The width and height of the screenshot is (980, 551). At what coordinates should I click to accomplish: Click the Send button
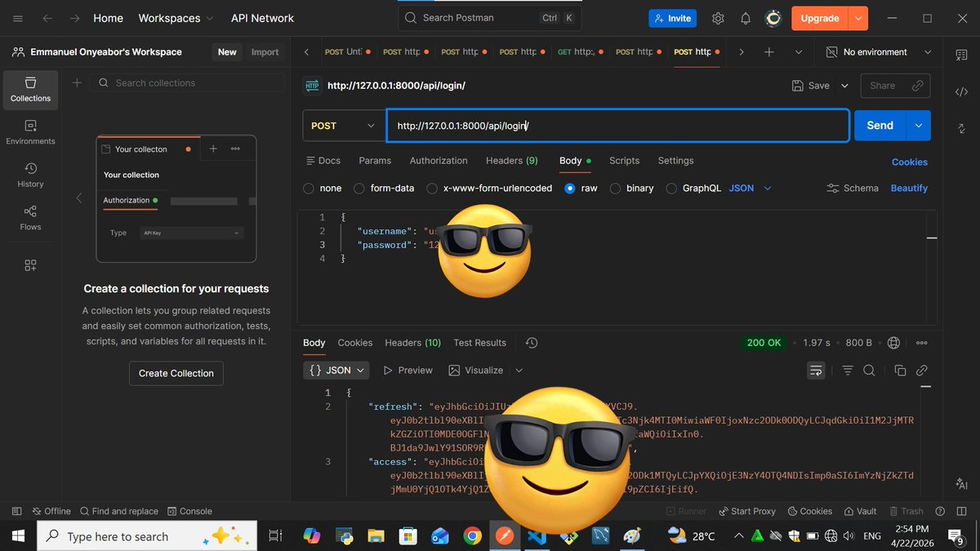point(880,126)
